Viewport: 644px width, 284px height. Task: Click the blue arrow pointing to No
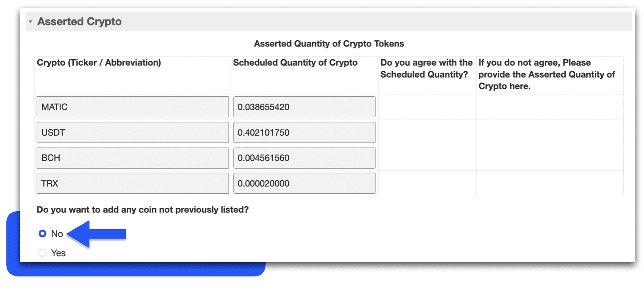pos(96,234)
